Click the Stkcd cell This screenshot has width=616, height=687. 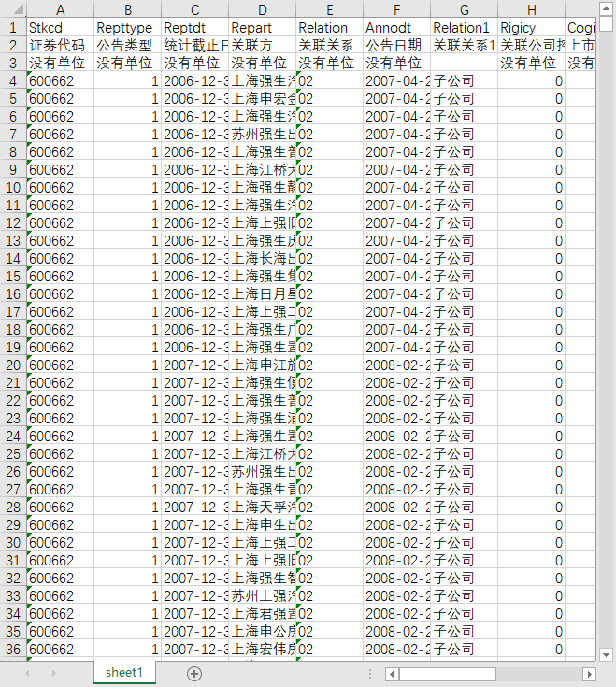[x=61, y=28]
